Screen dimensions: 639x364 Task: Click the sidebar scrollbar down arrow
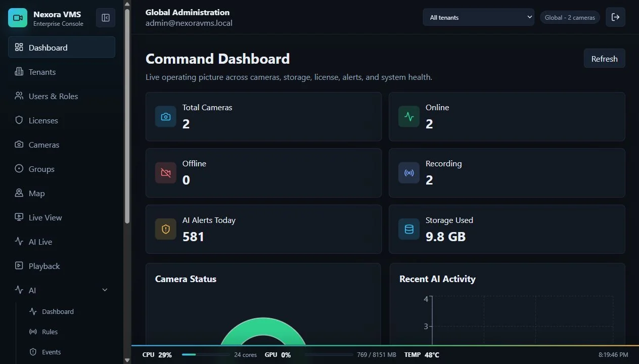(127, 360)
